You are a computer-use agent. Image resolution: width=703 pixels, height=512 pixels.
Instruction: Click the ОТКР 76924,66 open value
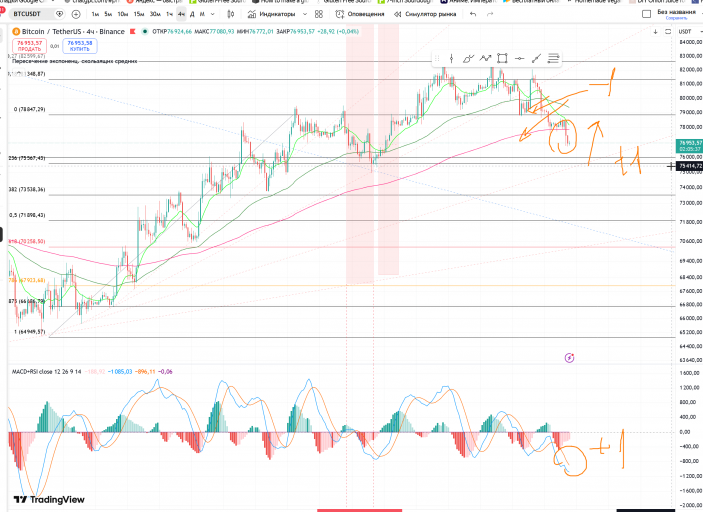(172, 31)
